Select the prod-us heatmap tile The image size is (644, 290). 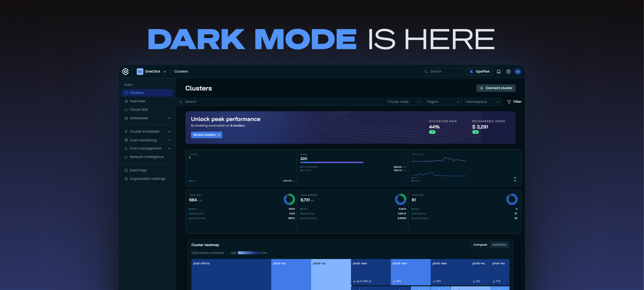point(331,274)
